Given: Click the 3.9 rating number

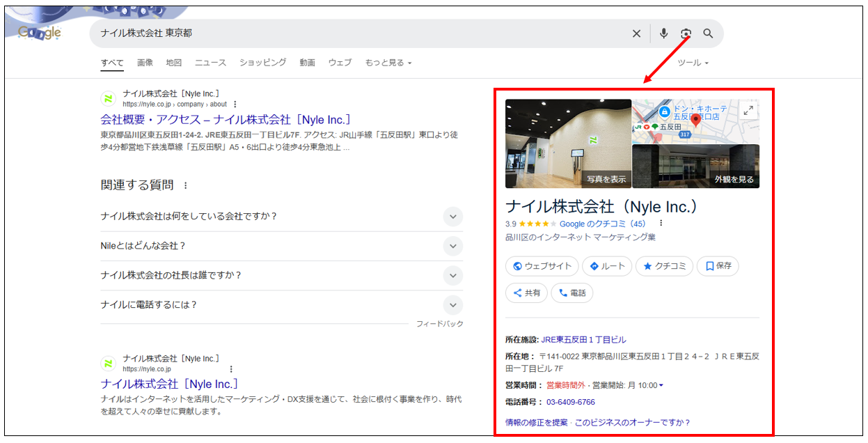Looking at the screenshot, I should [x=511, y=224].
